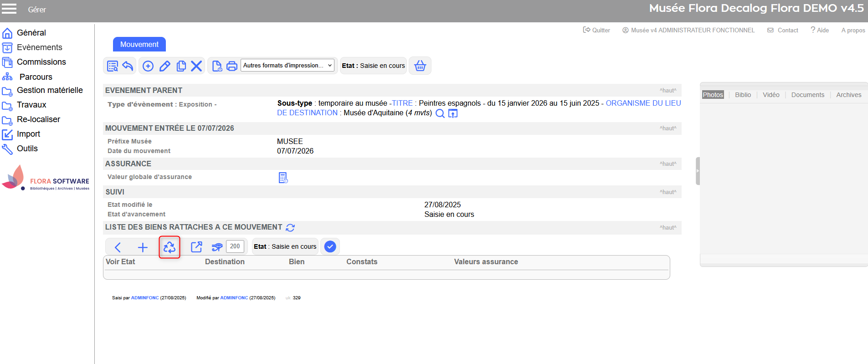The image size is (868, 364).
Task: Delete the movement with the X icon
Action: (x=196, y=66)
